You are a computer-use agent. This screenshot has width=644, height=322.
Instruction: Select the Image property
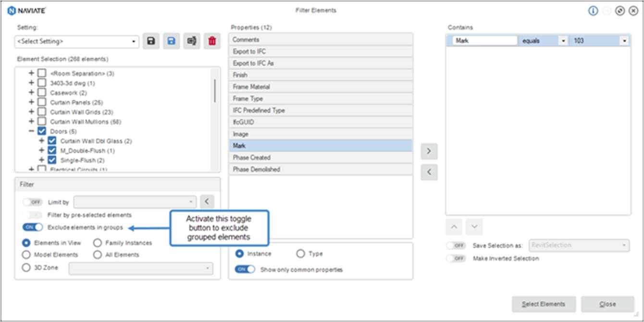click(x=321, y=134)
